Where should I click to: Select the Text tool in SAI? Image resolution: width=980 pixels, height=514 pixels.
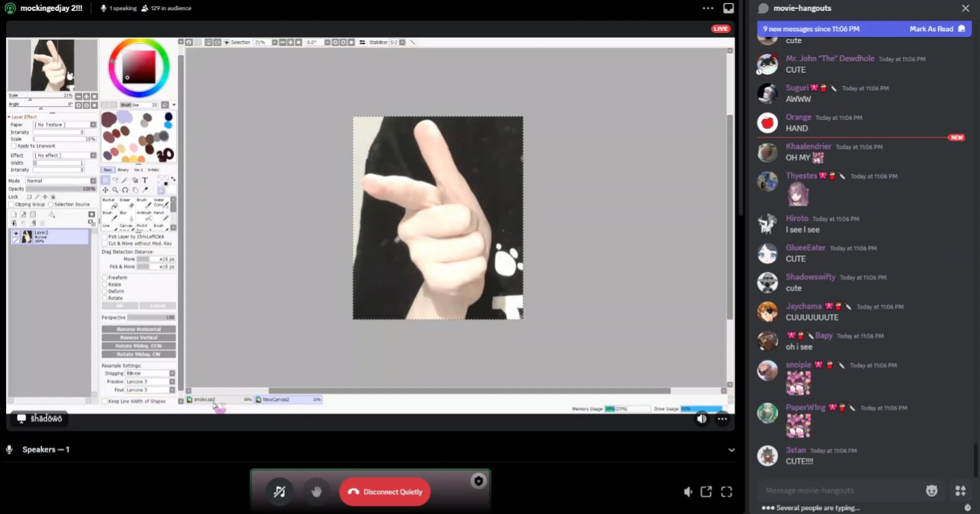[145, 180]
